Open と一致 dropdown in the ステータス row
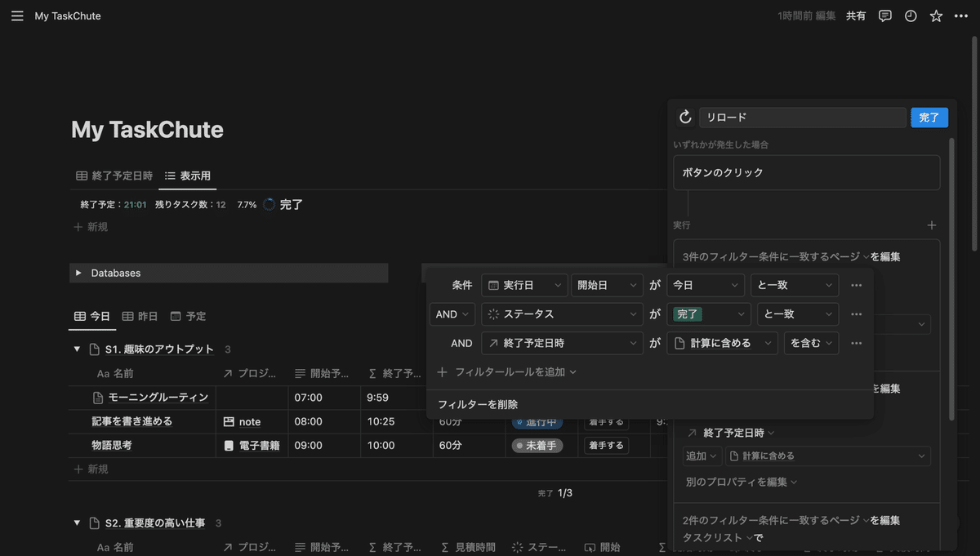Viewport: 980px width, 556px height. click(x=797, y=314)
